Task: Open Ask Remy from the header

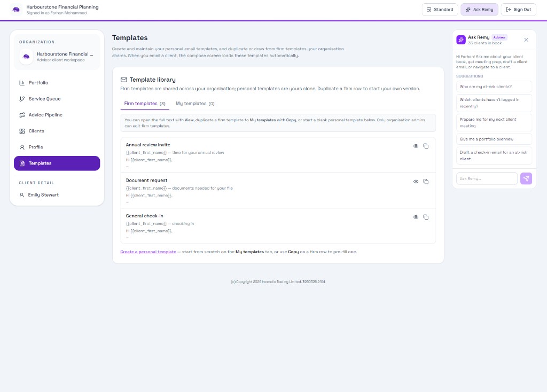Action: click(479, 10)
